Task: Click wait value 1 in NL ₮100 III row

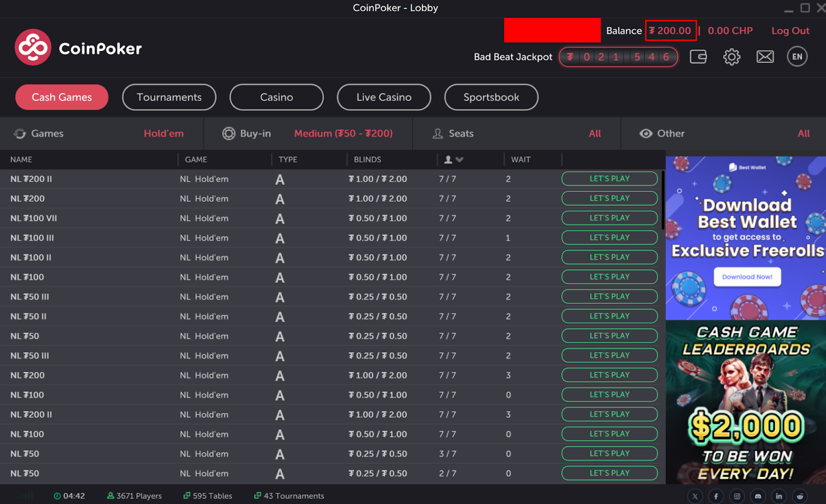Action: click(x=508, y=238)
